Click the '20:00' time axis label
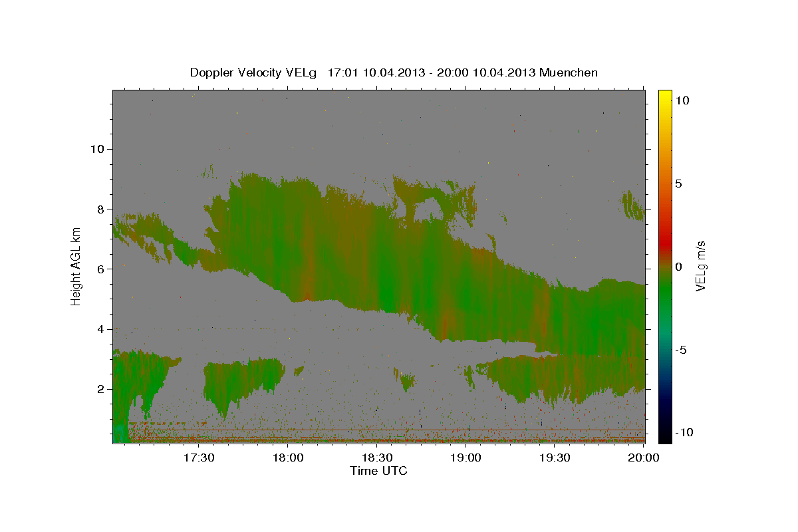The height and width of the screenshot is (532, 798). pyautogui.click(x=644, y=458)
